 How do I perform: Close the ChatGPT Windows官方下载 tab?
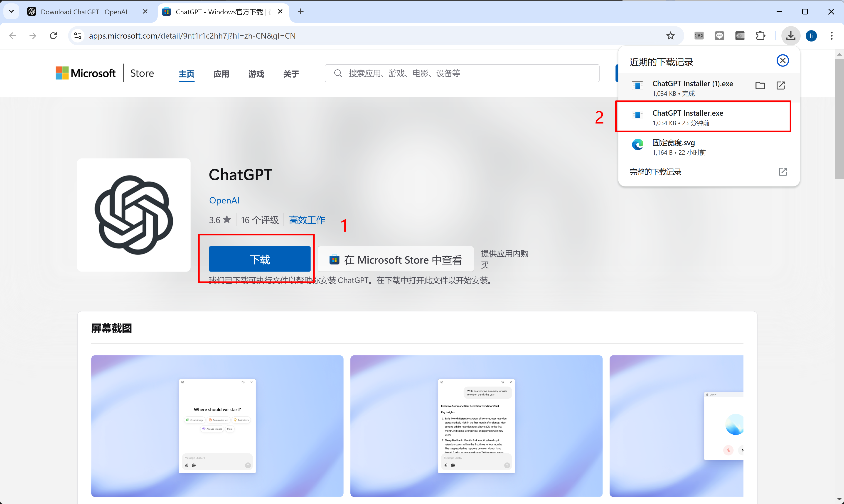pos(280,12)
